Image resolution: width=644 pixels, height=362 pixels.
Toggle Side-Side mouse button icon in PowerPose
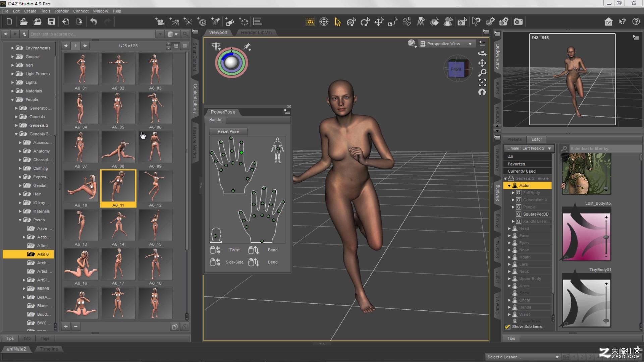pos(215,262)
